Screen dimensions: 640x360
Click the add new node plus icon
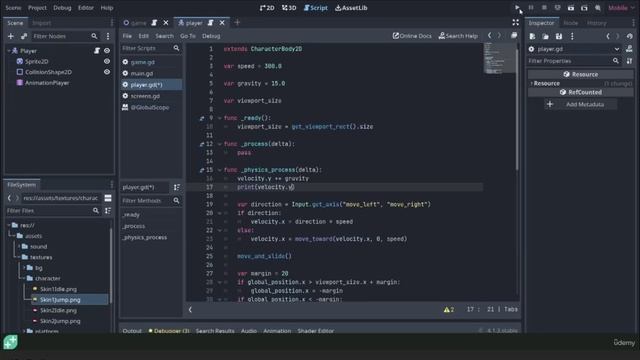coord(11,36)
